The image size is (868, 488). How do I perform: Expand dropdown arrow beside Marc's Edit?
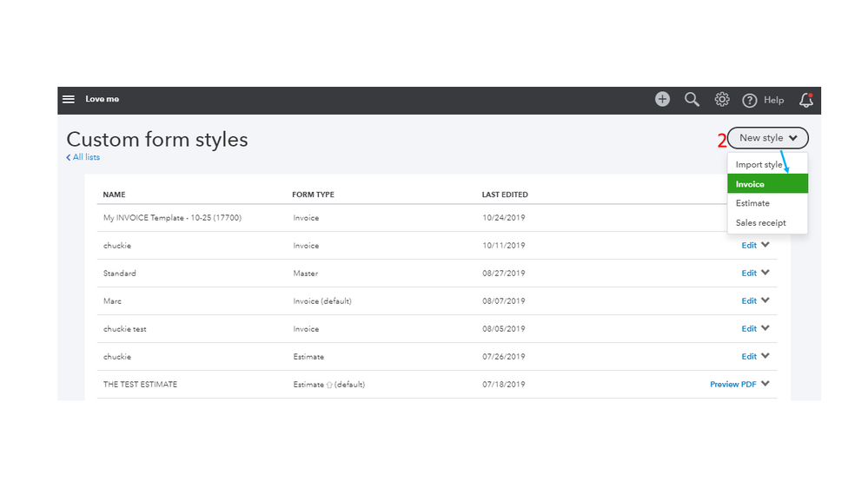pyautogui.click(x=765, y=300)
